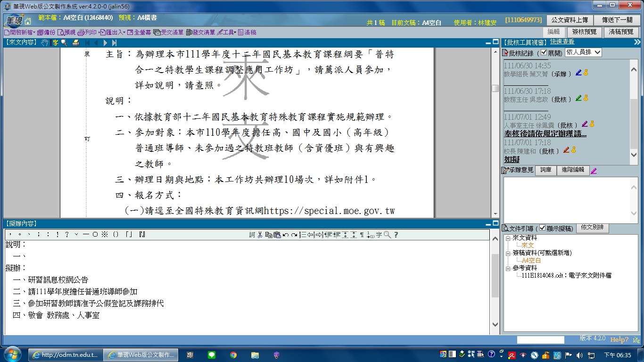
Task: Click the 傳送下一關 button
Action: pyautogui.click(x=617, y=20)
